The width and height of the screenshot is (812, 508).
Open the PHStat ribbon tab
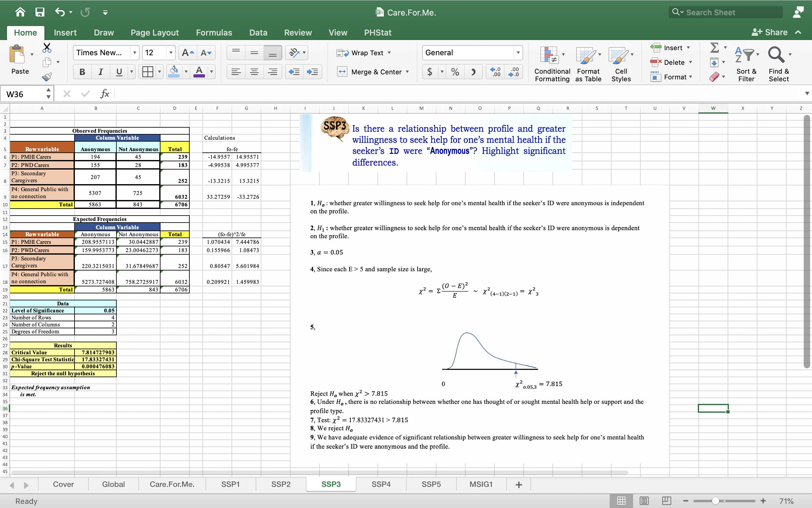[x=378, y=33]
